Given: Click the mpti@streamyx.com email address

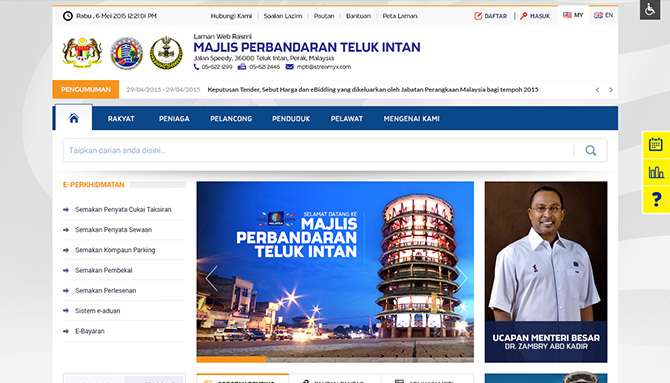Looking at the screenshot, I should coord(323,67).
